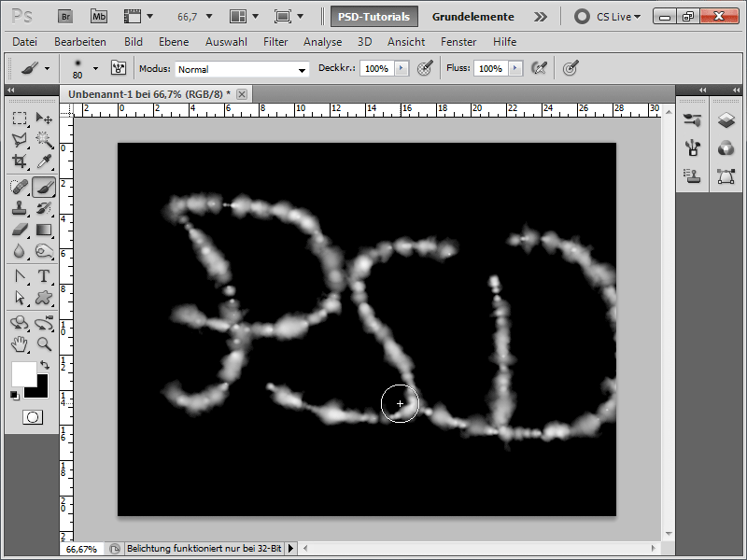The width and height of the screenshot is (747, 560).
Task: Open the Ansicht menu
Action: click(x=406, y=42)
